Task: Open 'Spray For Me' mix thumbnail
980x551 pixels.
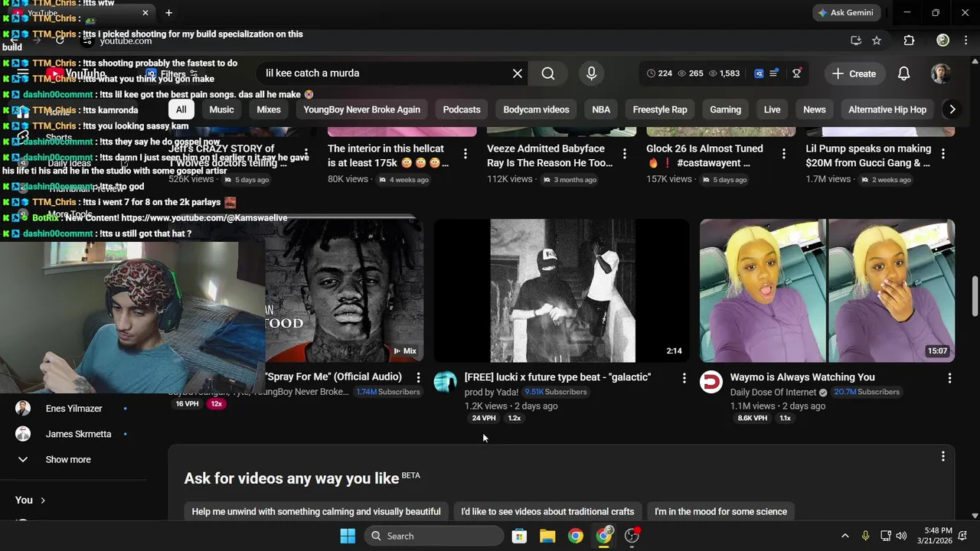Action: tap(345, 291)
